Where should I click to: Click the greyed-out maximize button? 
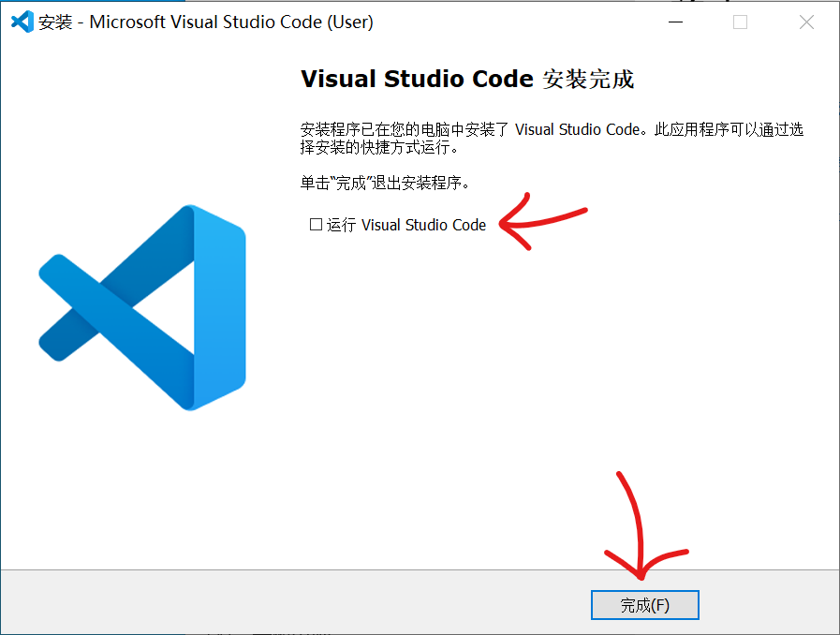pyautogui.click(x=740, y=22)
